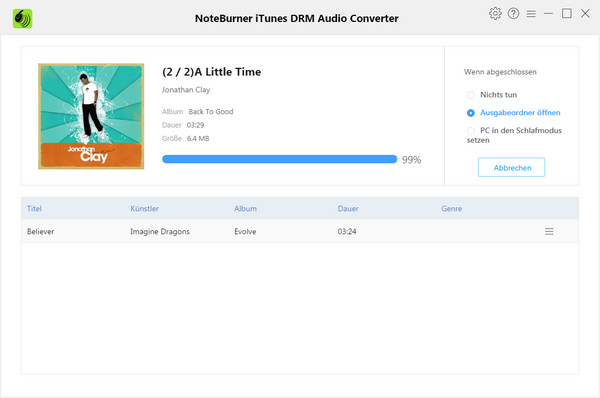Open help via question mark icon
The image size is (600, 398).
pyautogui.click(x=513, y=13)
